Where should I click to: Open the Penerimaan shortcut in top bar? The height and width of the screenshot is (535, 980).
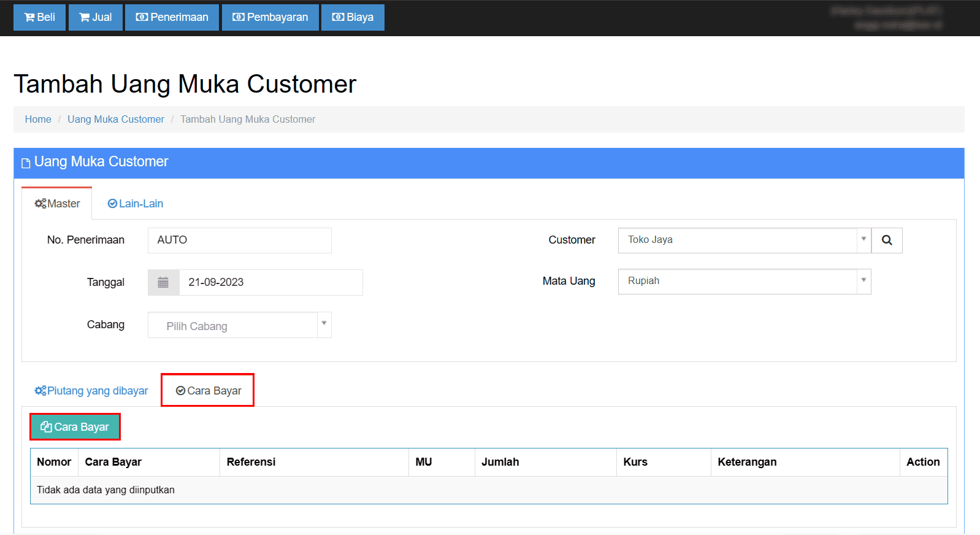coord(172,17)
